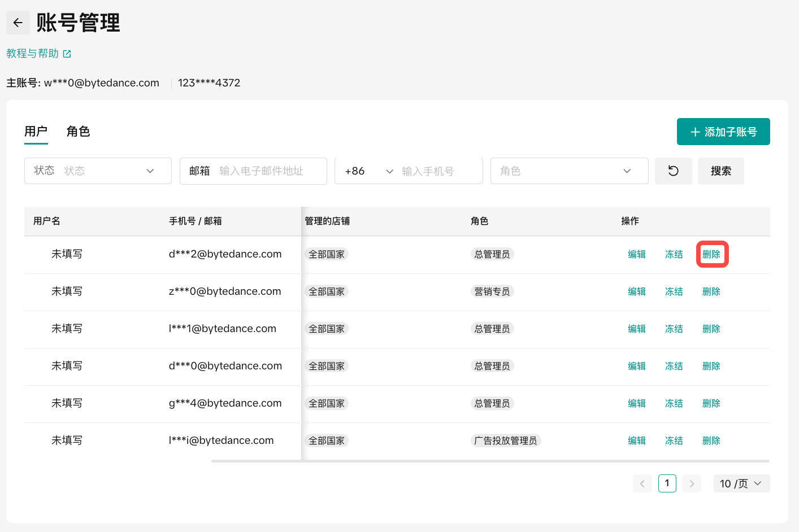The image size is (799, 532).
Task: Click the reset filters refresh icon
Action: pyautogui.click(x=673, y=171)
